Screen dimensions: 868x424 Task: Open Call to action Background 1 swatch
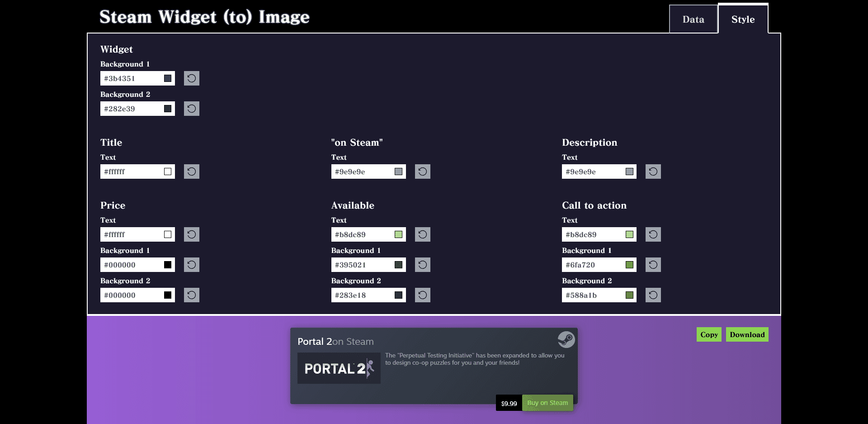[629, 265]
